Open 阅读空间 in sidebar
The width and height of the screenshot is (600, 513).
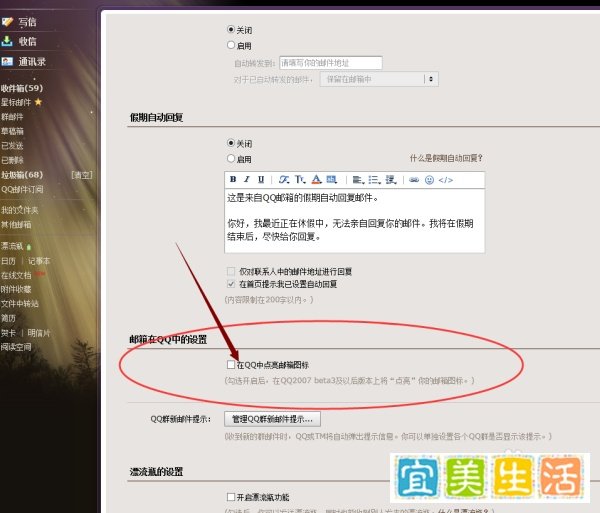[x=16, y=347]
